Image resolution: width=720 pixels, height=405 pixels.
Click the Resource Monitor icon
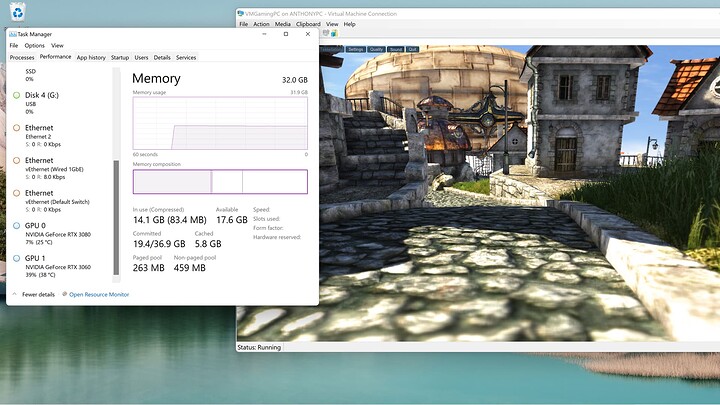point(64,294)
